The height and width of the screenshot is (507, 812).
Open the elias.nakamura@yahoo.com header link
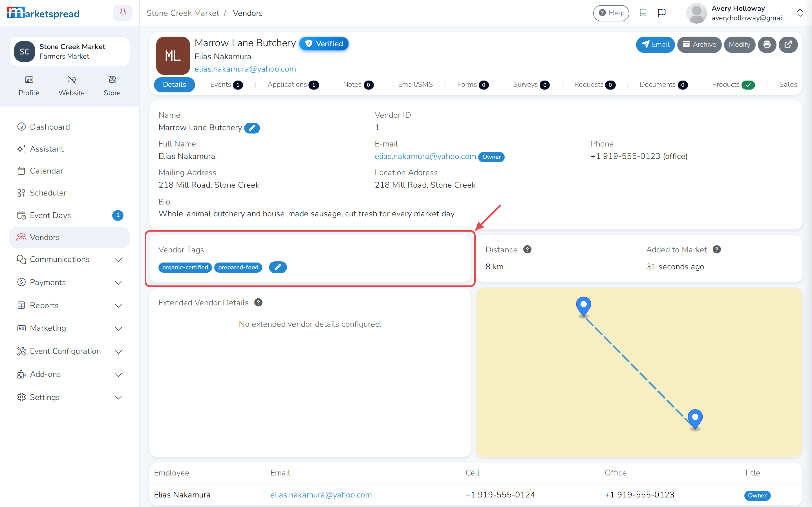[x=245, y=69]
